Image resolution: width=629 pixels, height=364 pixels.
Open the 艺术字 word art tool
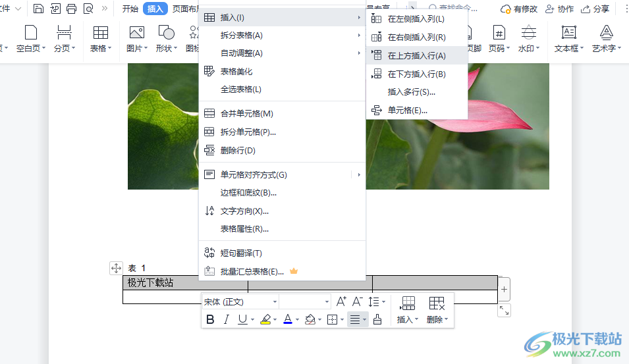click(x=606, y=38)
